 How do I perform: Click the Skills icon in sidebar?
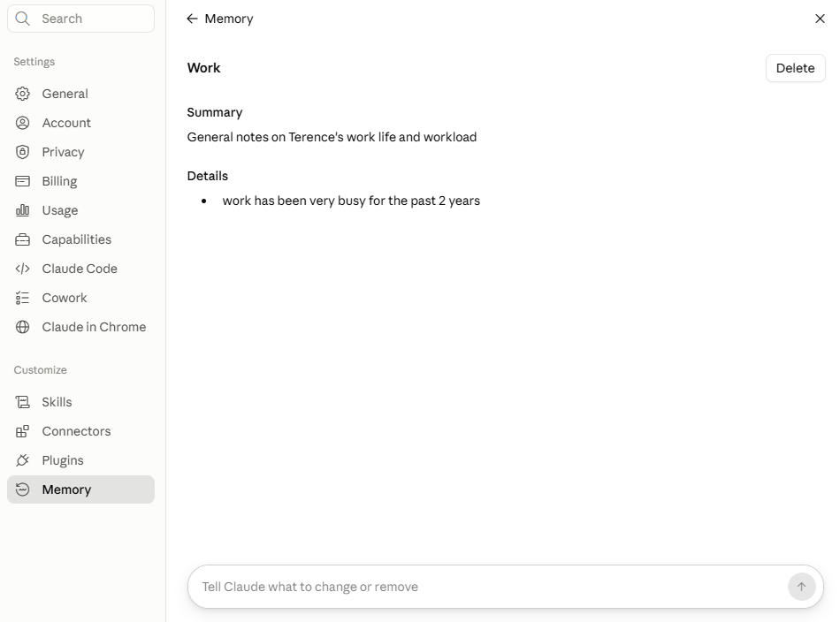[x=22, y=402]
